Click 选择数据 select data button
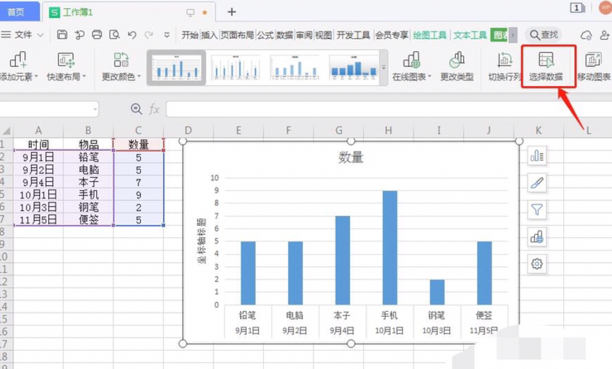The width and height of the screenshot is (612, 369). click(x=546, y=66)
